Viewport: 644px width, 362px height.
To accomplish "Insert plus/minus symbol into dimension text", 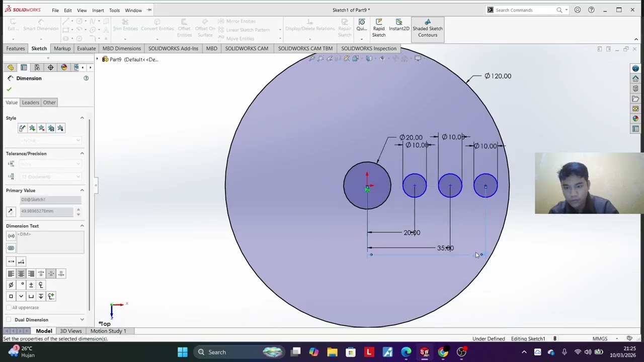I will [x=31, y=285].
